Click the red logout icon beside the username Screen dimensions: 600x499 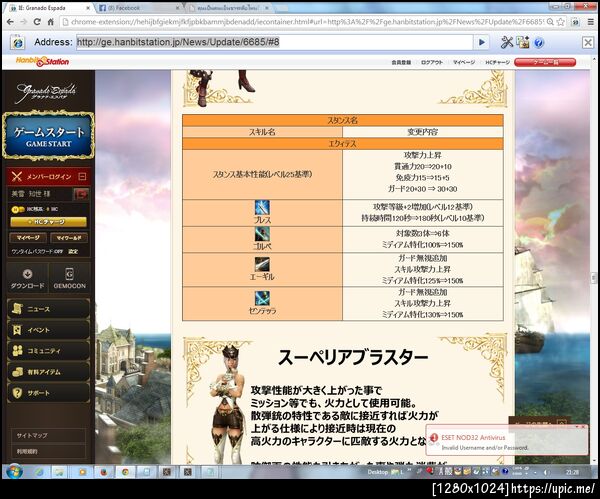point(81,194)
